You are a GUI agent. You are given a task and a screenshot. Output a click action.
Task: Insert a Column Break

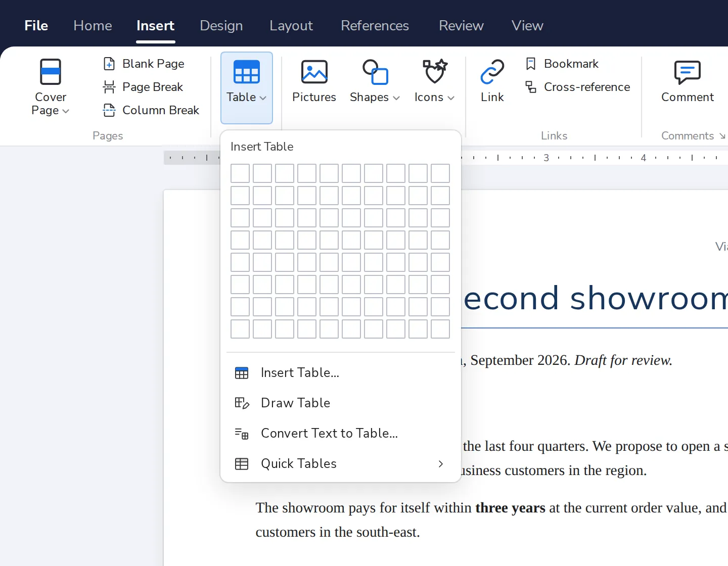(151, 110)
